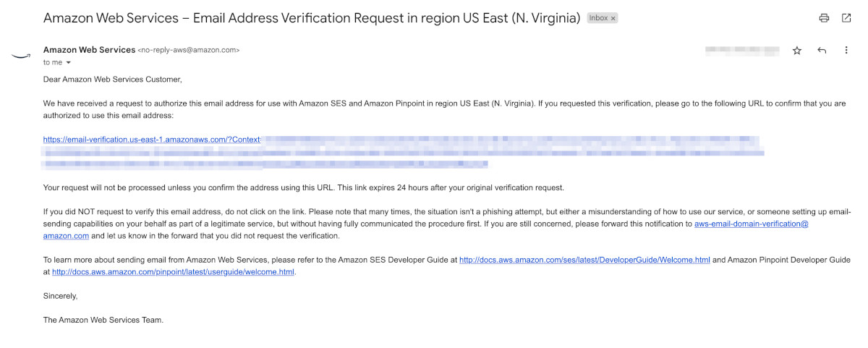Click 'The Amazon Web Services Team' signature
The height and width of the screenshot is (348, 868).
tap(103, 320)
